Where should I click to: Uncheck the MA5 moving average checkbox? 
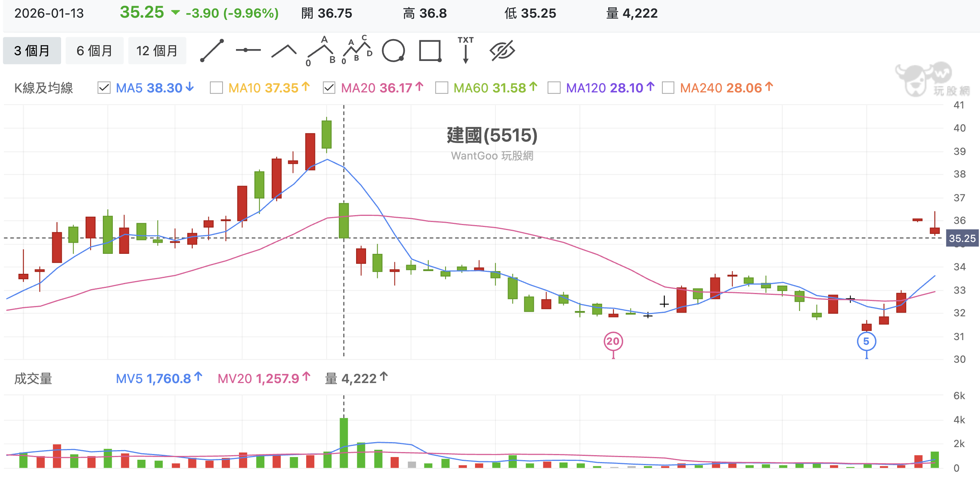pos(104,88)
